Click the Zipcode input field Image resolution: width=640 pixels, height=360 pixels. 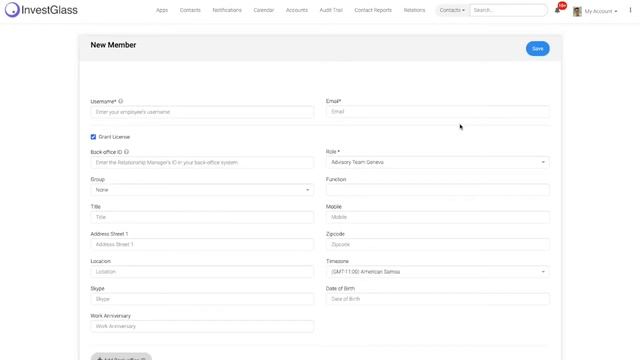[x=438, y=244]
